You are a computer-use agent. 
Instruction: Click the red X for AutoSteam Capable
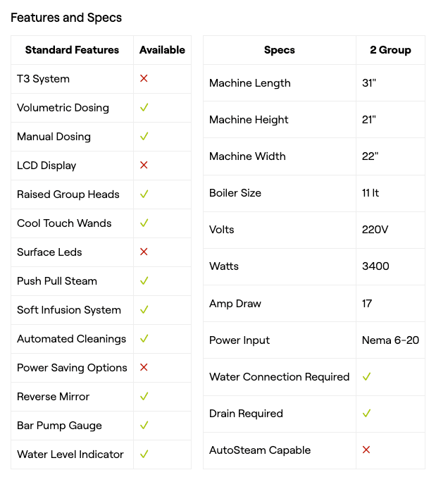point(366,450)
